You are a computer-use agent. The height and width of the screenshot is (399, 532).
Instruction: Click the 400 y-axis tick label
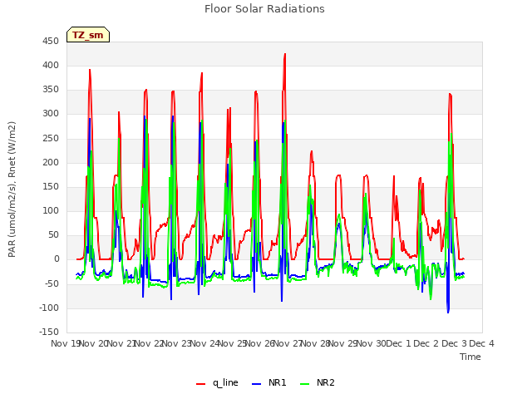51,66
